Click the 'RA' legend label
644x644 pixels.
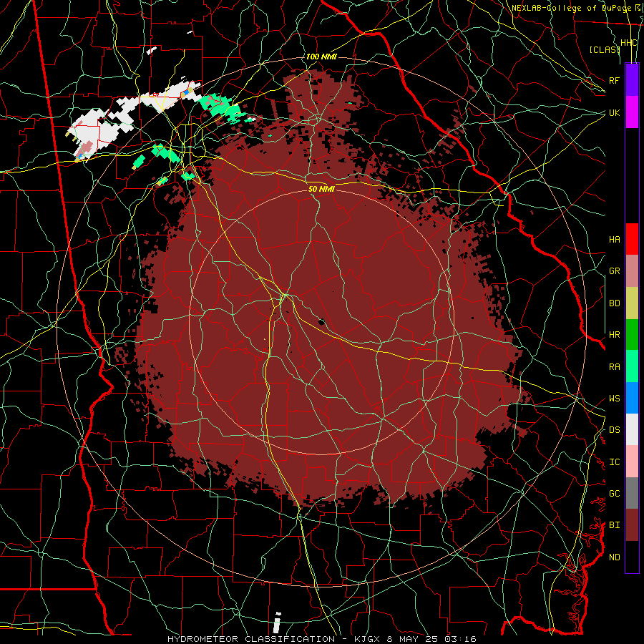pos(614,367)
